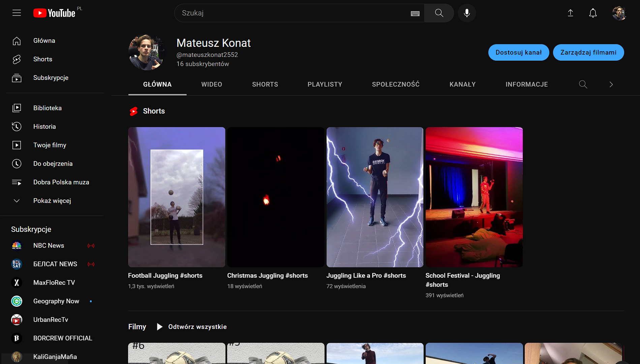Switch to the SHORTS channel tab

click(x=265, y=84)
